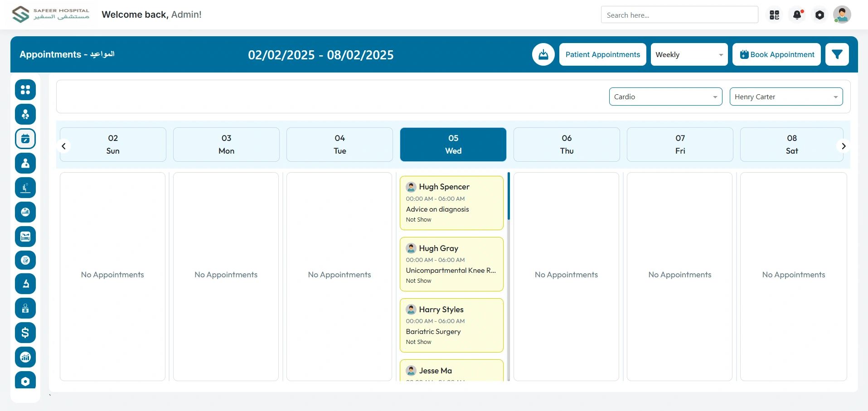Viewport: 868px width, 411px height.
Task: Go to next week with right arrow
Action: [x=843, y=146]
